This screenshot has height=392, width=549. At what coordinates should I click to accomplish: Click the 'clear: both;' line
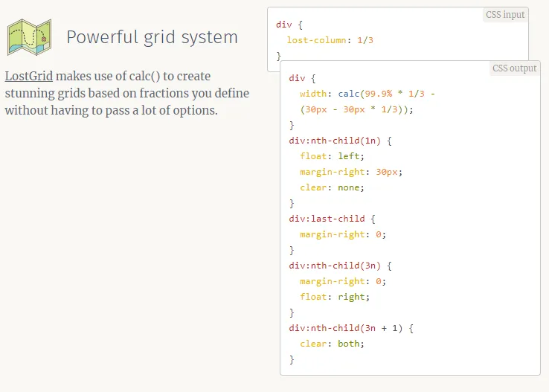pos(332,344)
